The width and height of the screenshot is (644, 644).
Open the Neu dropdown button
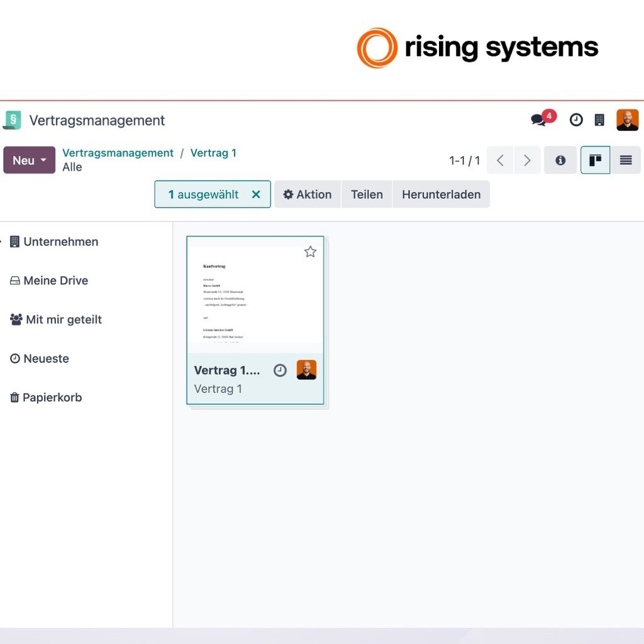pos(29,160)
